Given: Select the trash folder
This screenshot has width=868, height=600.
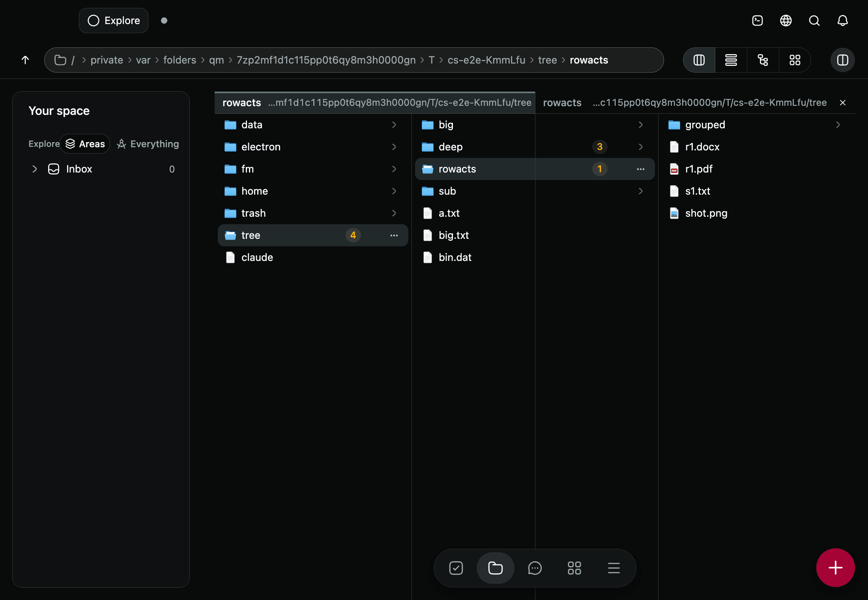Looking at the screenshot, I should [x=313, y=213].
